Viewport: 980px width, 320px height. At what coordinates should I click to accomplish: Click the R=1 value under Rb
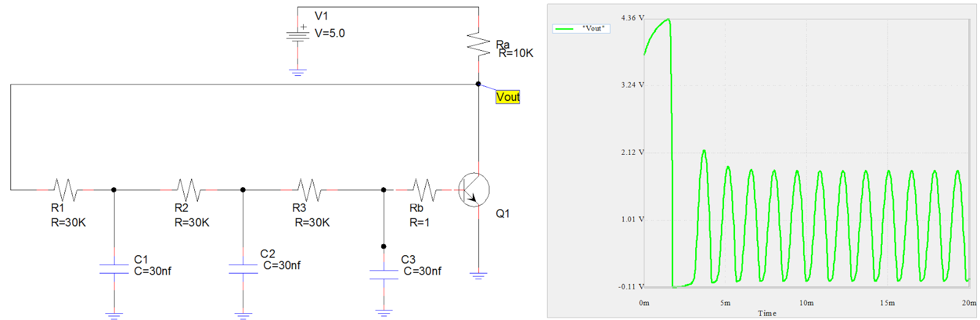click(x=420, y=223)
